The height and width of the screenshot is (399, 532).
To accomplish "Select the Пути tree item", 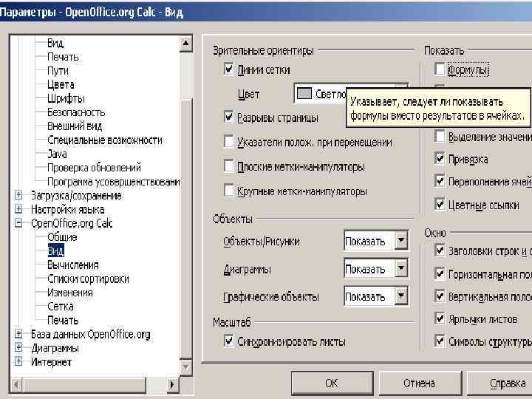I will point(58,71).
